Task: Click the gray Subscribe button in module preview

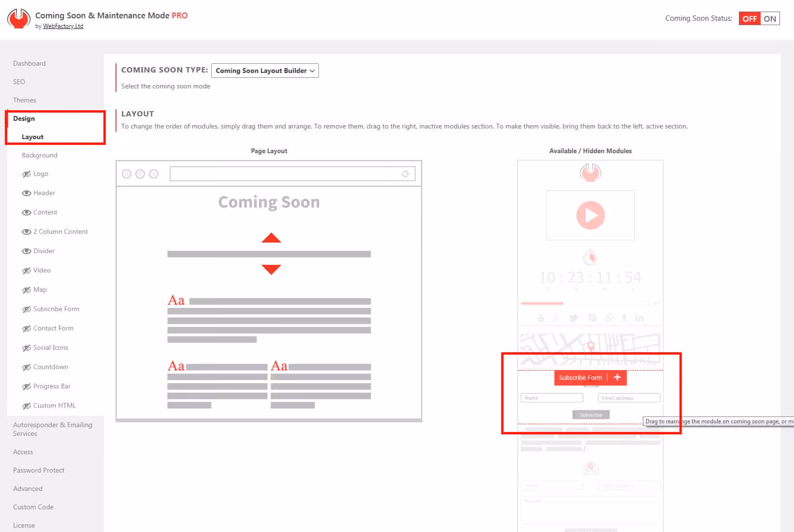Action: click(591, 415)
